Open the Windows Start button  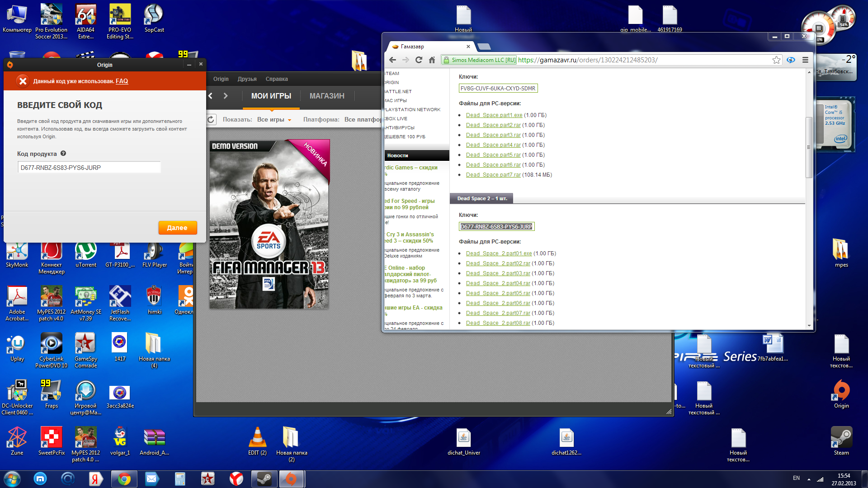[x=12, y=479]
